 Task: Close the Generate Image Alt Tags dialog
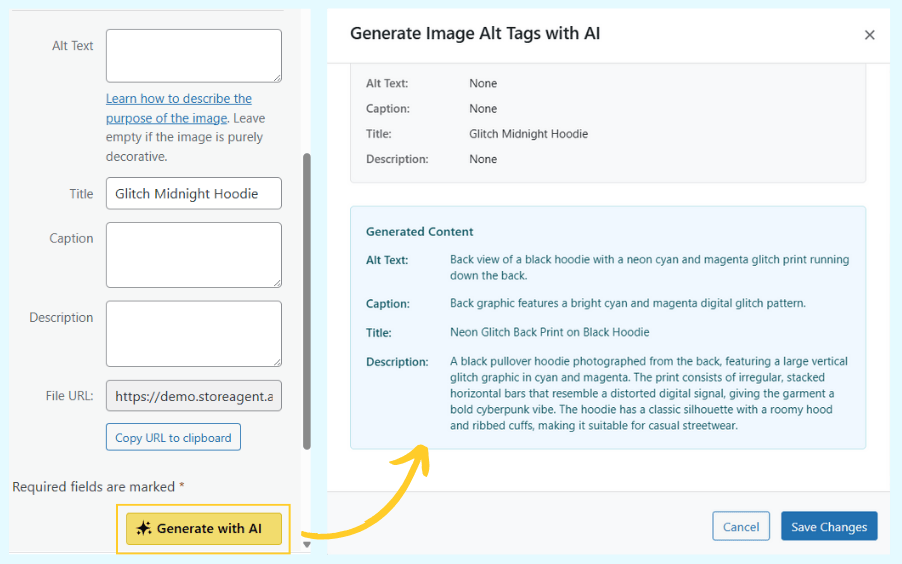point(869,35)
